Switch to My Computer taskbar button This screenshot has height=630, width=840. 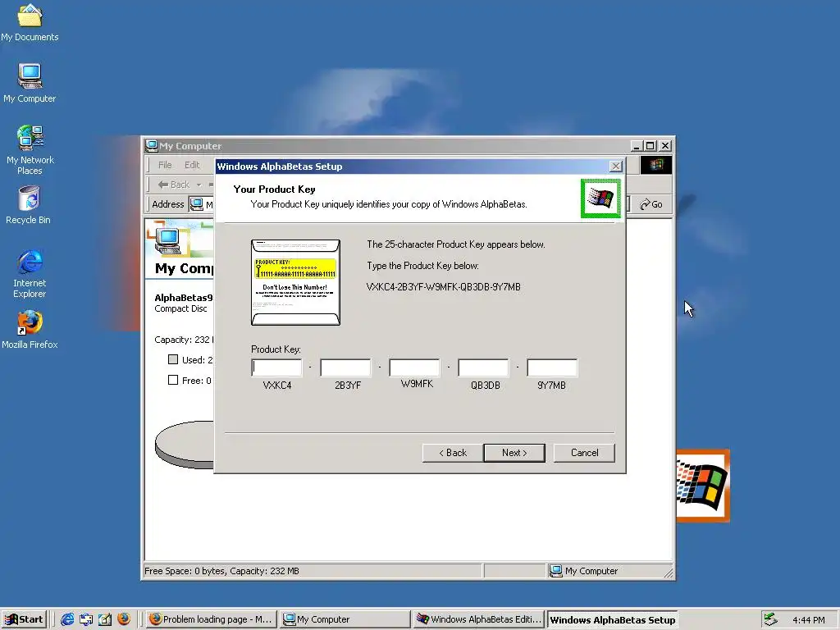point(345,619)
